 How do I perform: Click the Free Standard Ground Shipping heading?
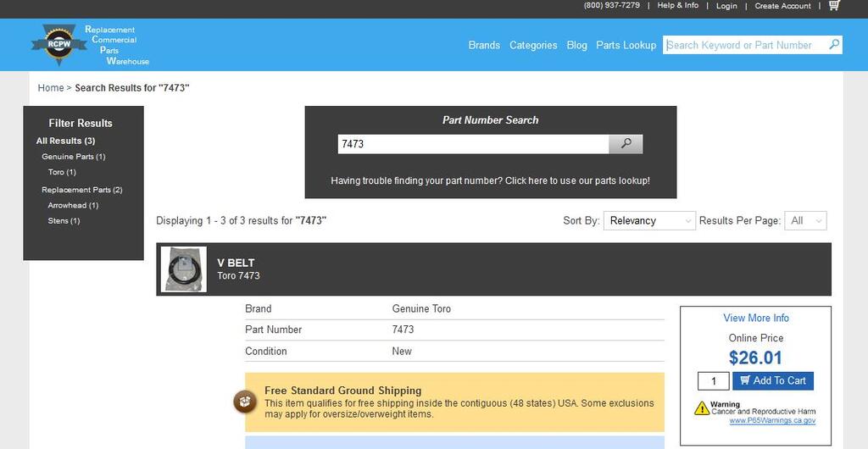pos(342,391)
